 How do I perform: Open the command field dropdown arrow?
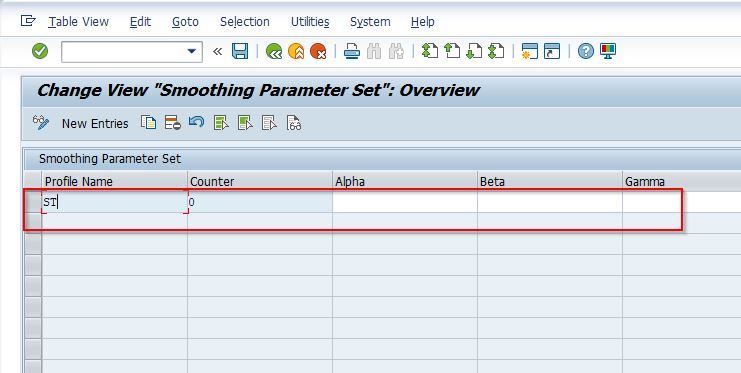pyautogui.click(x=192, y=51)
